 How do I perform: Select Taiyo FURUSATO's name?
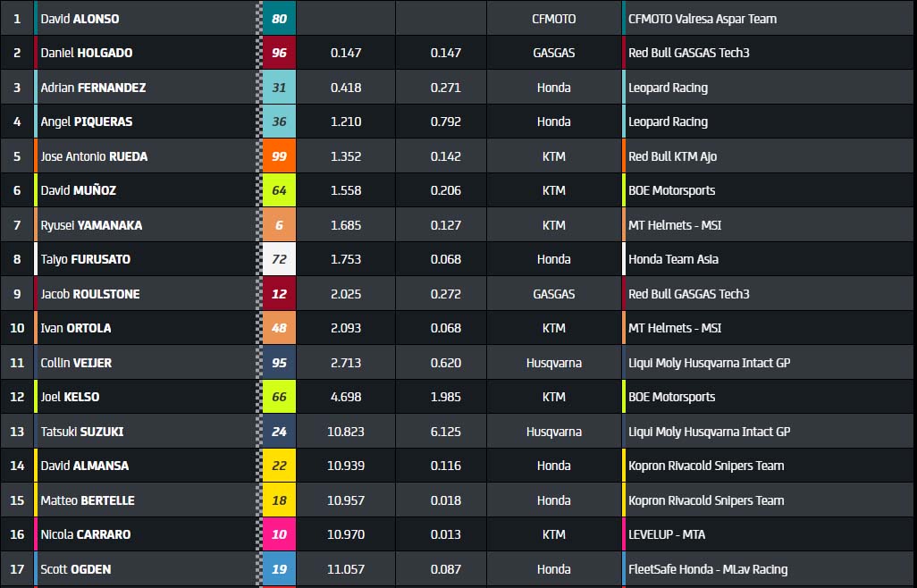86,259
